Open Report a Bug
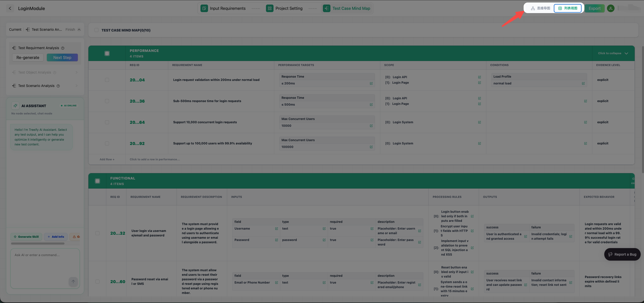644x303 pixels. click(x=622, y=254)
